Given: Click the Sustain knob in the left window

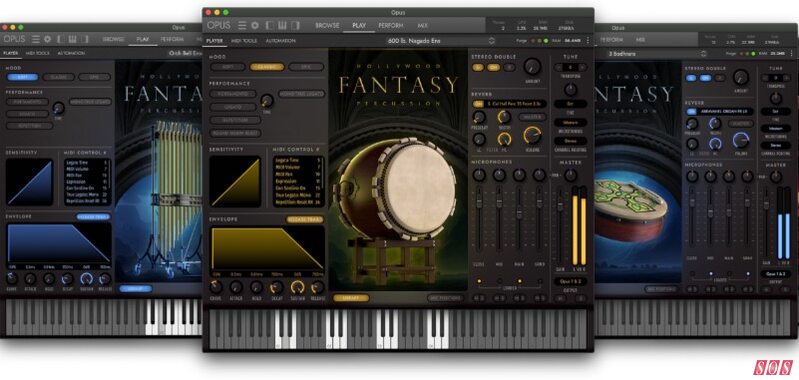Looking at the screenshot, I should [87, 278].
